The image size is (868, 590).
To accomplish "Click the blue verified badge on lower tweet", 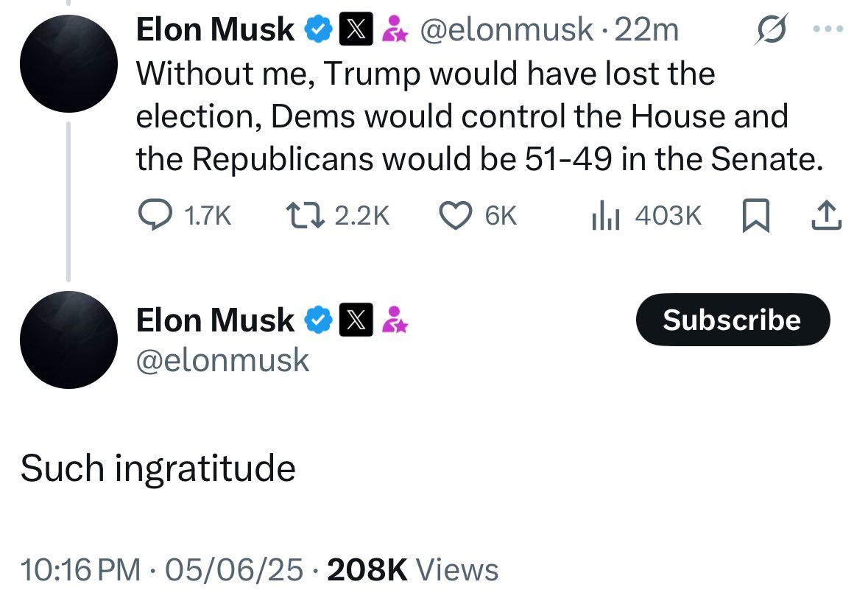I will click(318, 320).
